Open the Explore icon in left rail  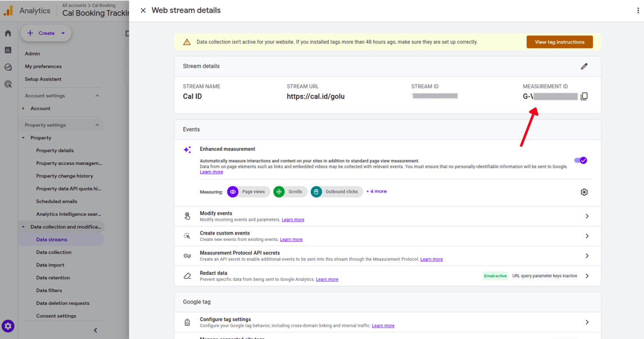pyautogui.click(x=8, y=67)
